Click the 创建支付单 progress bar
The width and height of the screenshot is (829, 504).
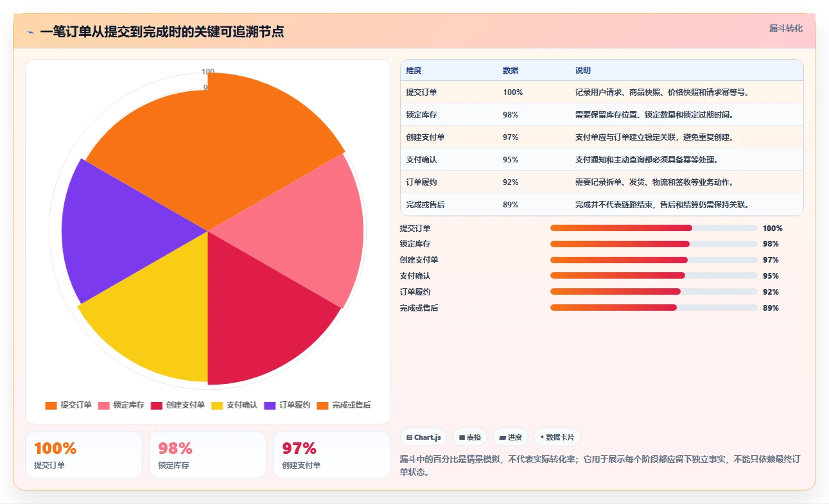pyautogui.click(x=654, y=260)
